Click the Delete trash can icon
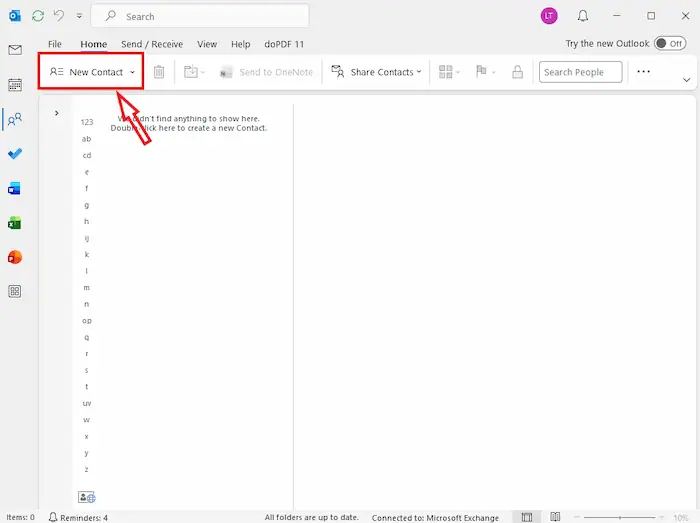700x523 pixels. [159, 72]
